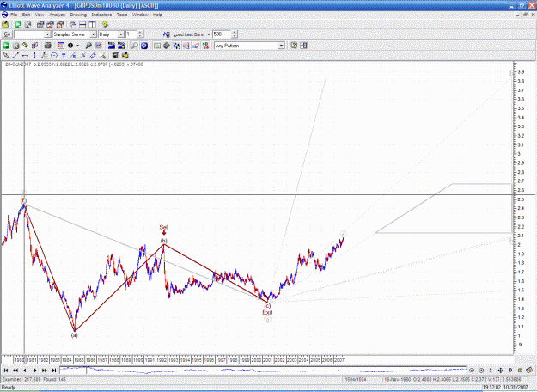Expand the Any Pattern dropdown
Viewport: 537px width, 392px height.
tap(281, 46)
